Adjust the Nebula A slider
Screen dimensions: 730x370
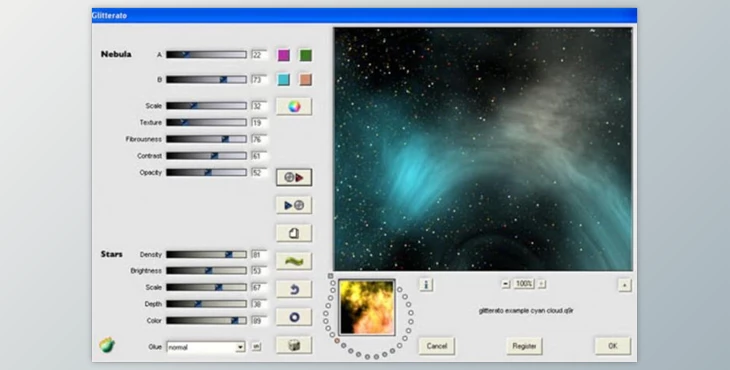206,55
